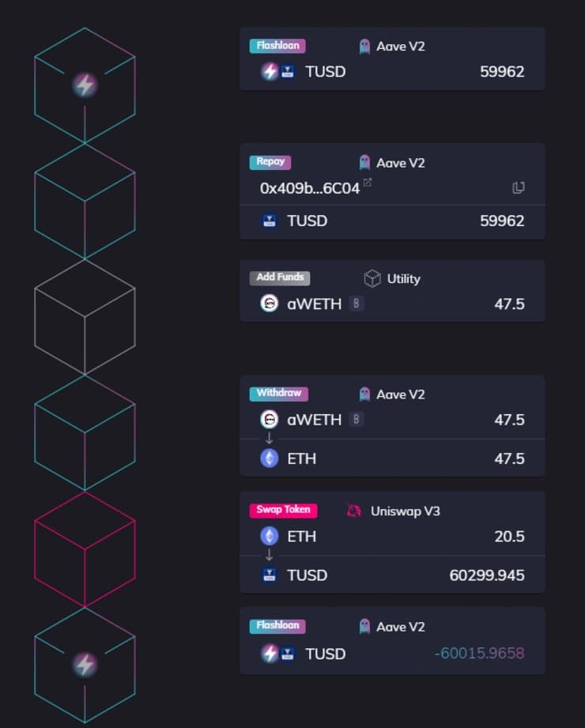Click the aWETH info badge in Add Funds card

356,304
